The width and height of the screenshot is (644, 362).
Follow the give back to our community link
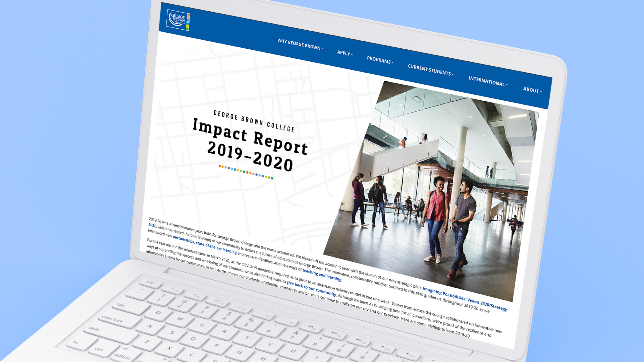[x=311, y=288]
